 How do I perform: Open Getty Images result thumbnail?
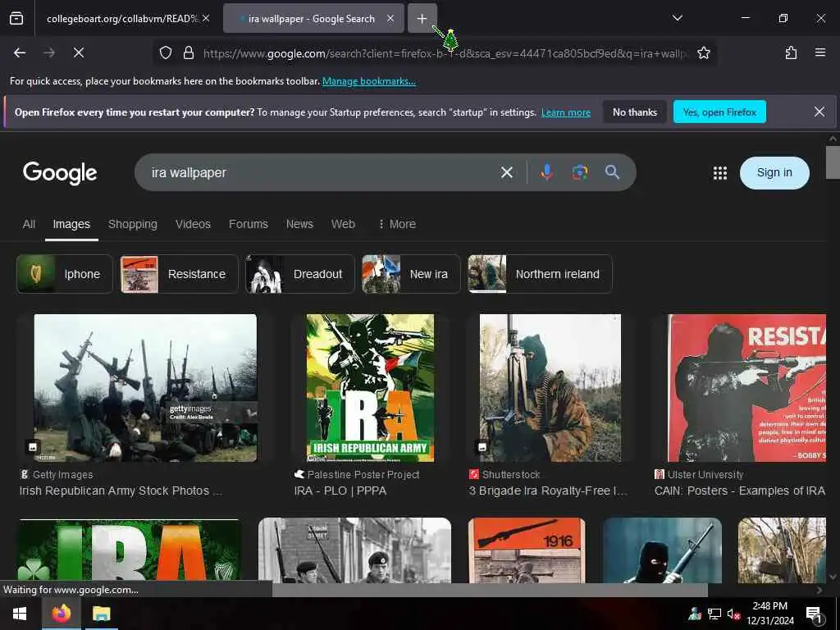click(145, 388)
